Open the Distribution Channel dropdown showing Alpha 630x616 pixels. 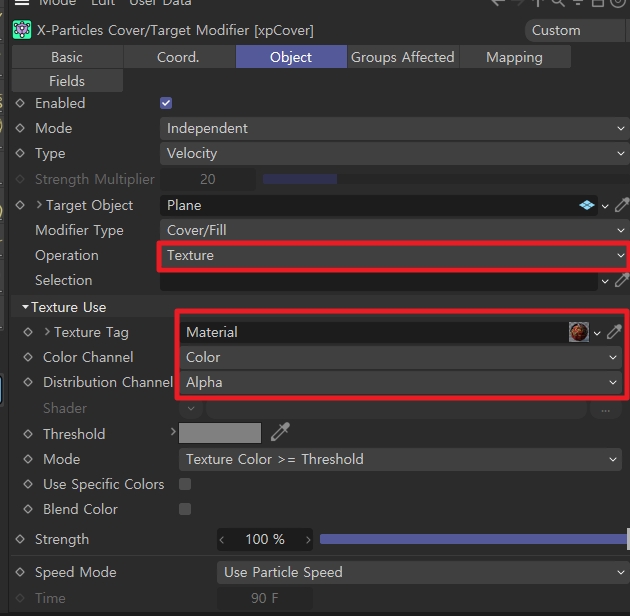[x=402, y=382]
